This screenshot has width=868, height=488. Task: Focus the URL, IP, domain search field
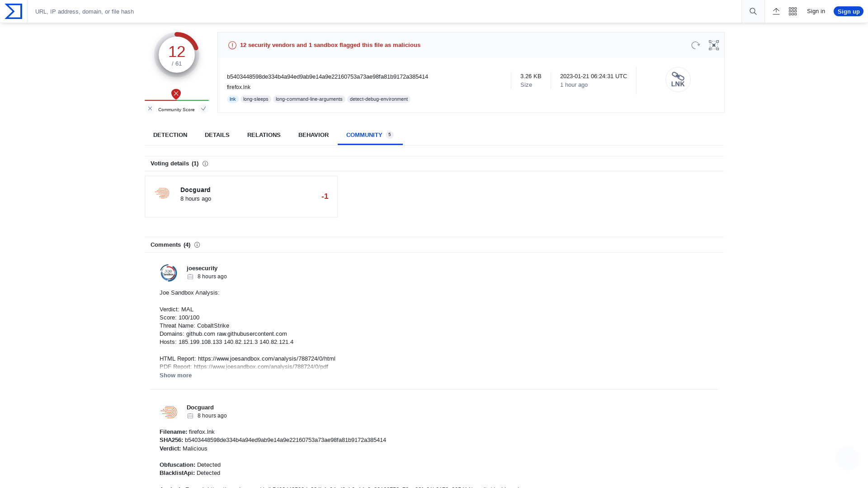[x=384, y=11]
